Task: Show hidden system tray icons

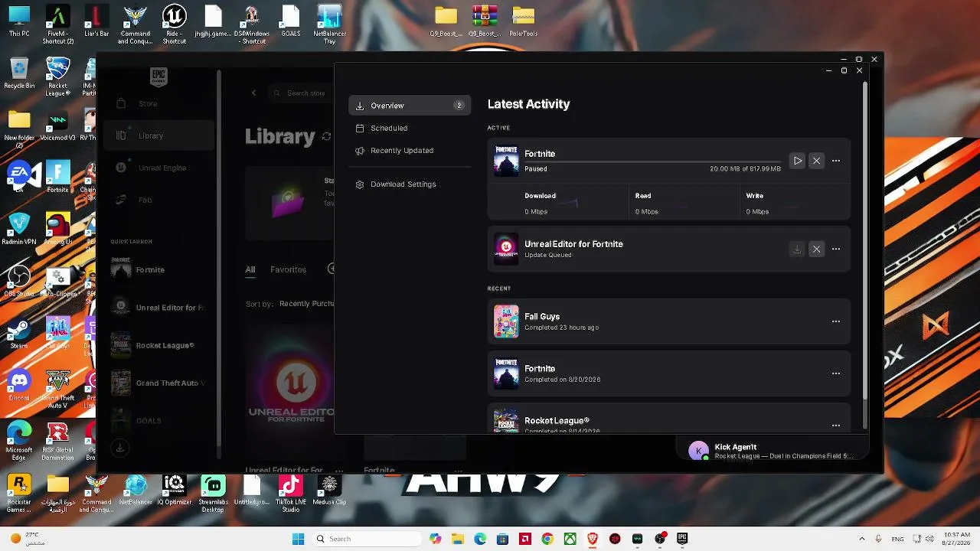Action: (x=861, y=539)
